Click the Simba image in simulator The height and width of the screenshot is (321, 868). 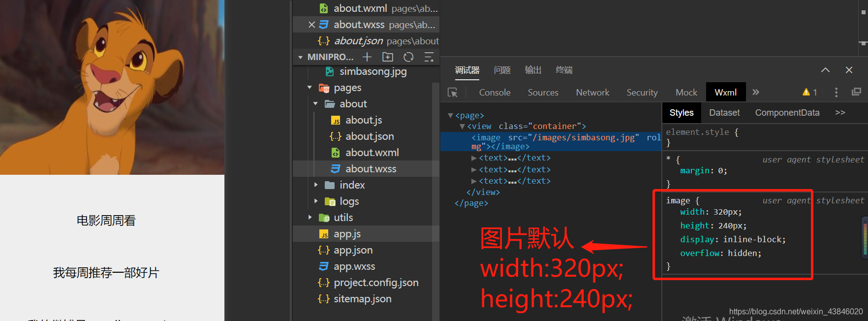pos(112,87)
